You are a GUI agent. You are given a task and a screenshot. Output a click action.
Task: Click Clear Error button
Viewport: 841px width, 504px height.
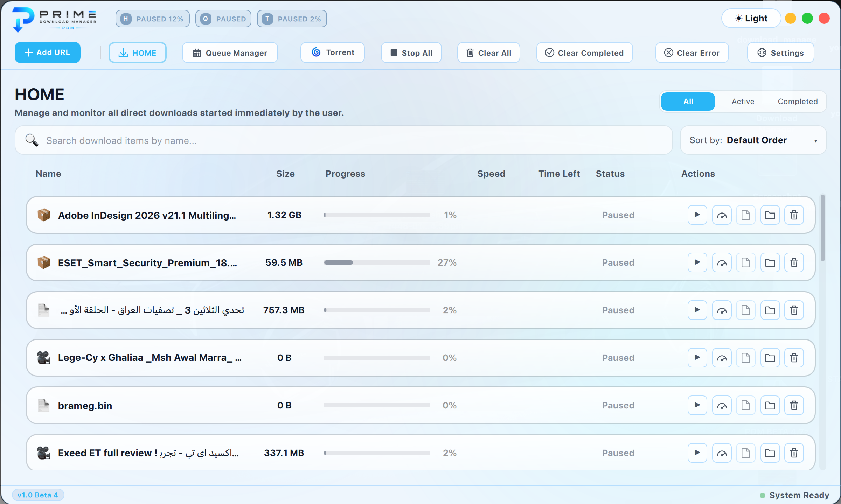click(692, 53)
